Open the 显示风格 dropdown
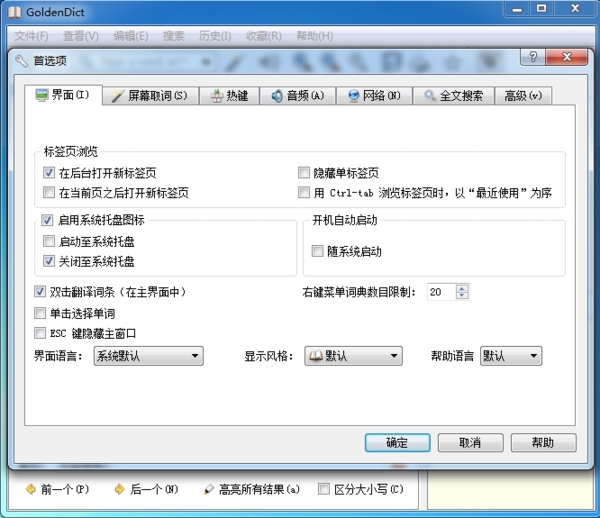This screenshot has width=600, height=518. (353, 356)
